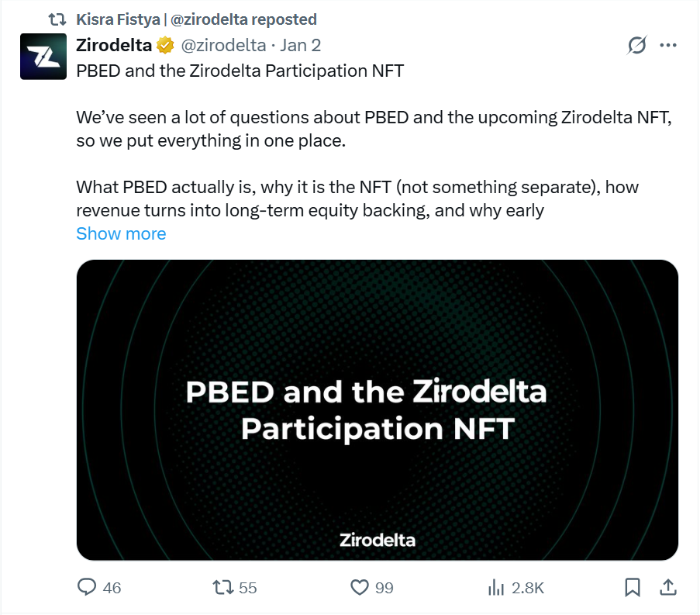Open the PBED Participation NFT image
Screen dimensions: 700x615
tap(375, 409)
